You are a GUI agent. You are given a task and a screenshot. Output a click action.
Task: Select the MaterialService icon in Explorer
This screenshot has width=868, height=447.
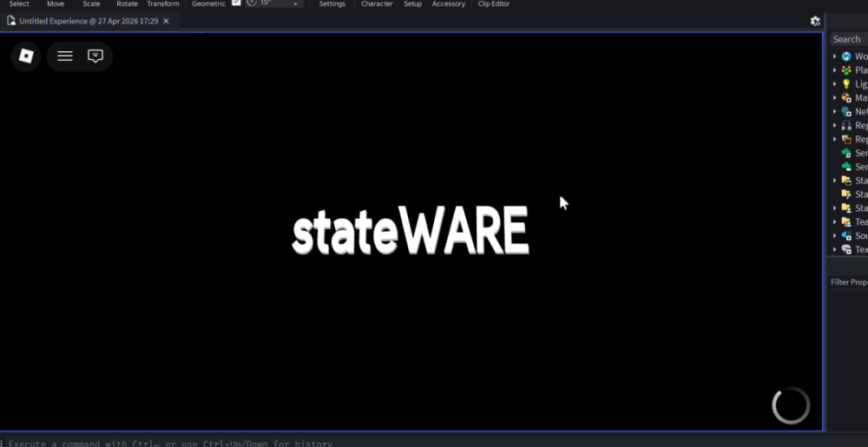(845, 98)
